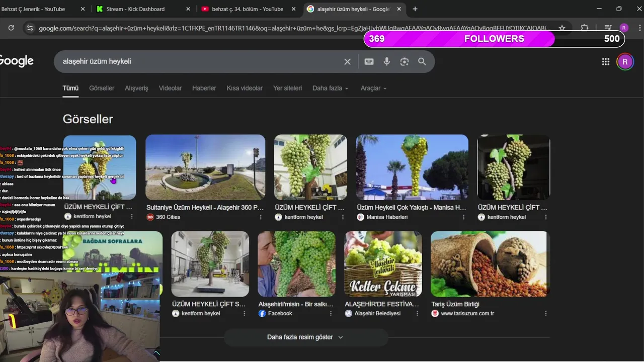Viewport: 644px width, 362px height.
Task: Open the Chrome extensions puzzle icon
Action: pyautogui.click(x=585, y=28)
